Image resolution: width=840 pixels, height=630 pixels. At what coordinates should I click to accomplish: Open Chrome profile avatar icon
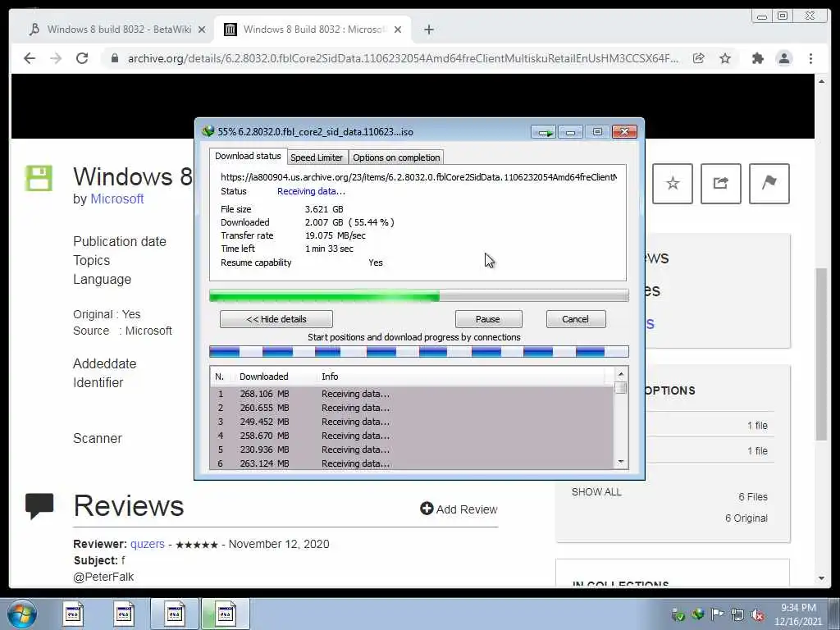pos(784,58)
